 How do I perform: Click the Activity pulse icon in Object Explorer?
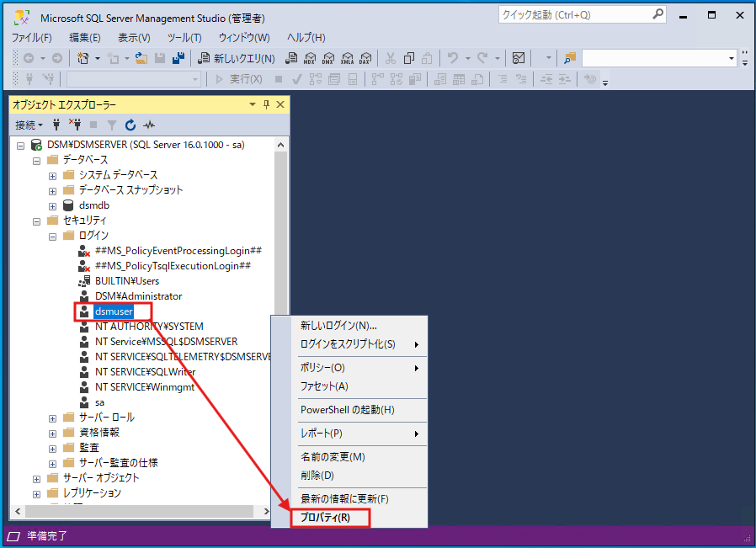(x=149, y=125)
